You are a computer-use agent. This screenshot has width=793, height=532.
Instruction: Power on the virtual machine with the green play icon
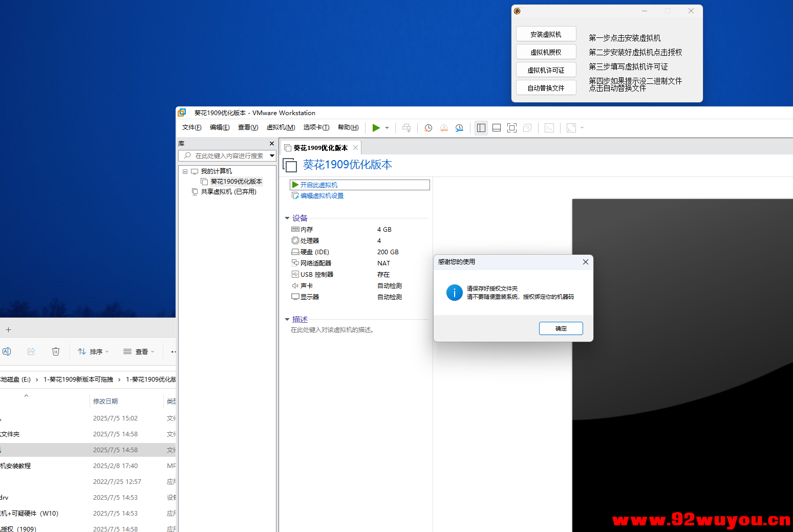click(x=376, y=127)
